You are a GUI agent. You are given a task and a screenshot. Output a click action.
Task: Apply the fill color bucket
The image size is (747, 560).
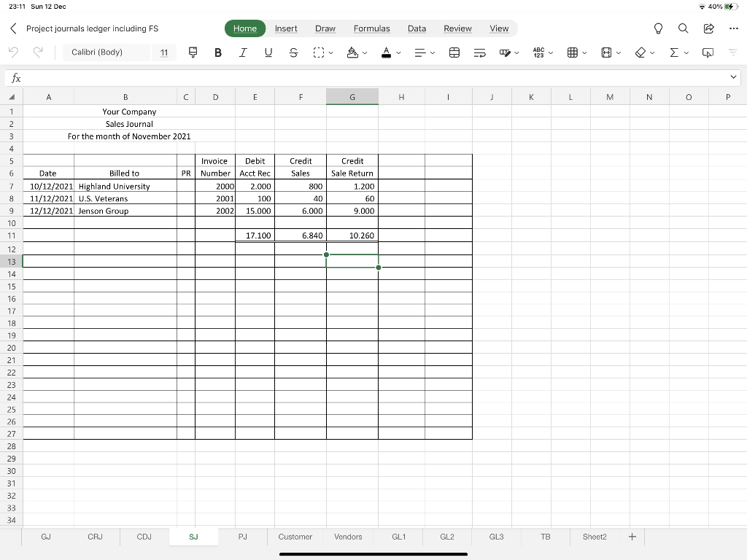[352, 52]
